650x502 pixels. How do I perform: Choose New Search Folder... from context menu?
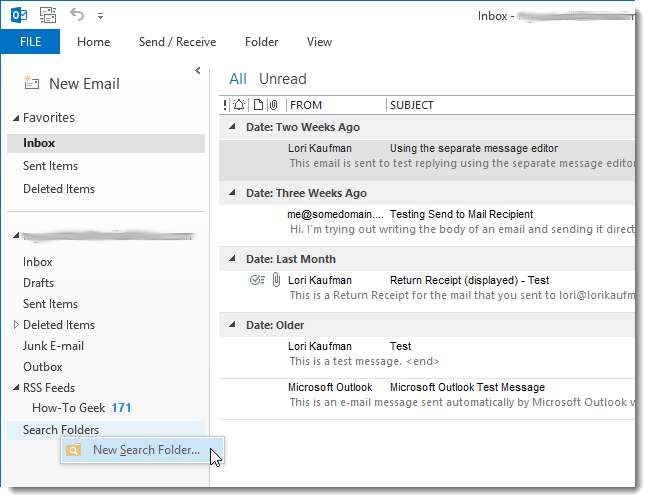pos(143,450)
